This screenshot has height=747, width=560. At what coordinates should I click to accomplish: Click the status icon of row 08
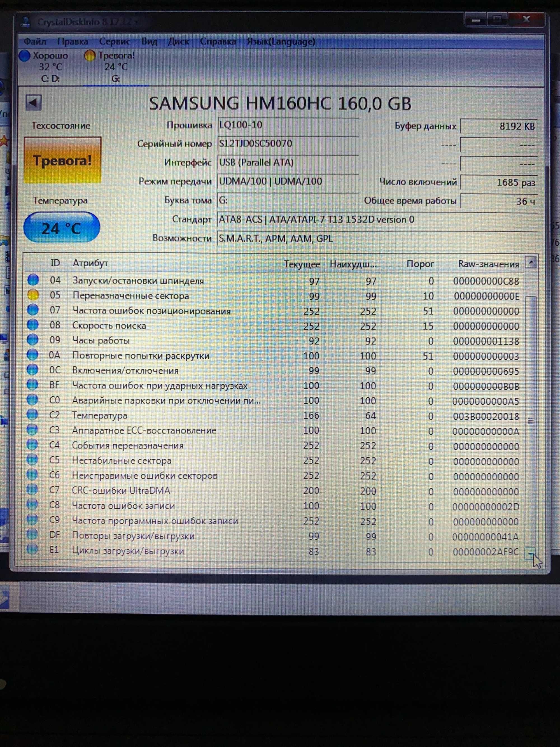(x=33, y=325)
